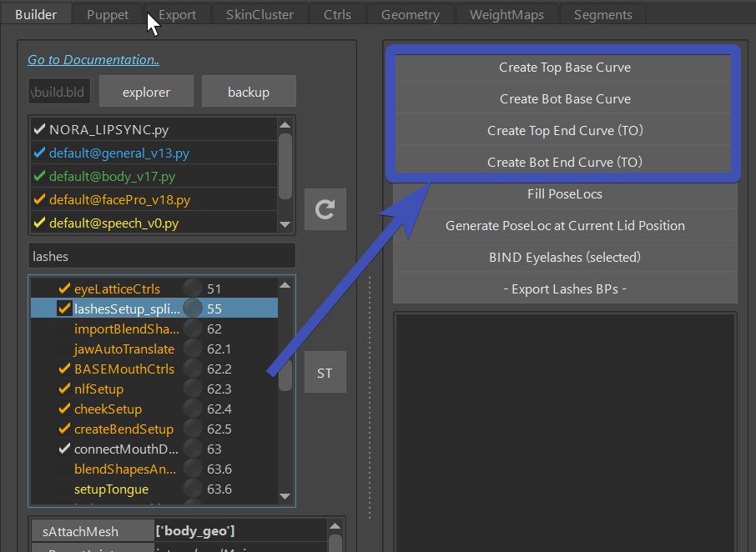Click the sphere icon beside BASEMouthCtrls

[x=193, y=369]
